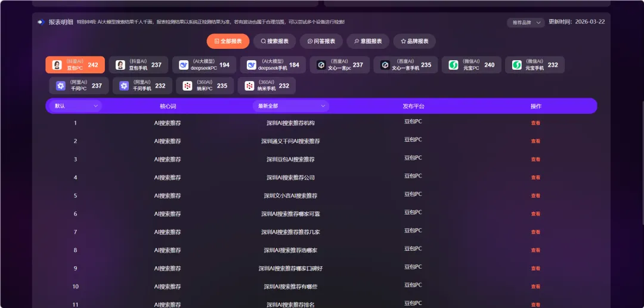Click the search icon in 搜索报表 tab
Screen dimensions: 644x308
coord(264,42)
